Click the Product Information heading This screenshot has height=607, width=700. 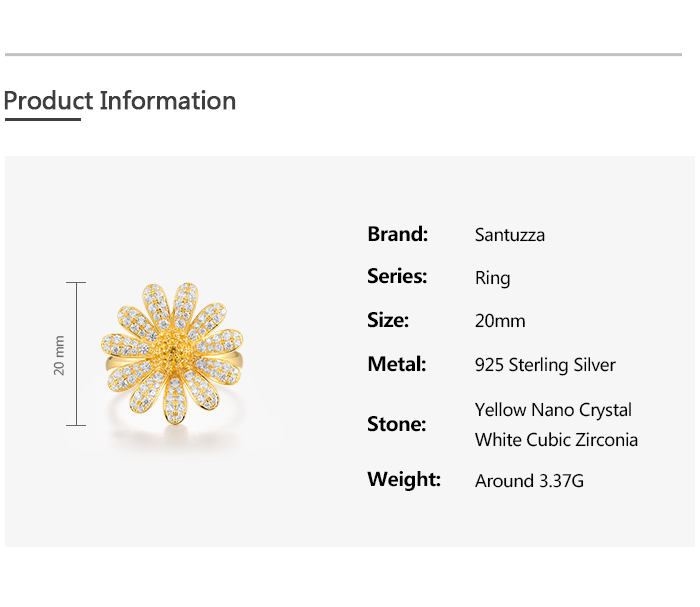tap(120, 101)
